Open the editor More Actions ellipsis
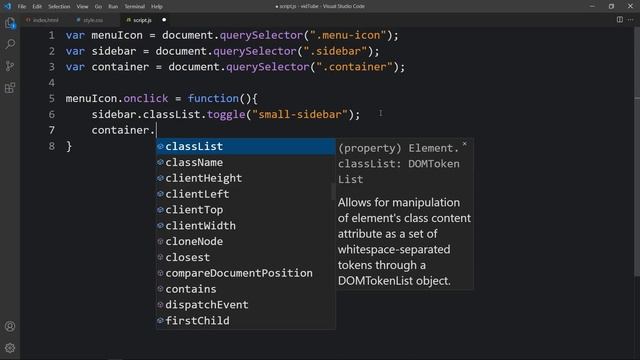The width and height of the screenshot is (640, 360). (631, 20)
